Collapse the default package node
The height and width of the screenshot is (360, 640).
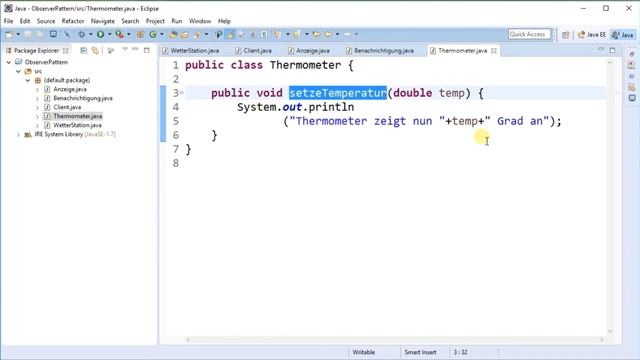point(28,80)
